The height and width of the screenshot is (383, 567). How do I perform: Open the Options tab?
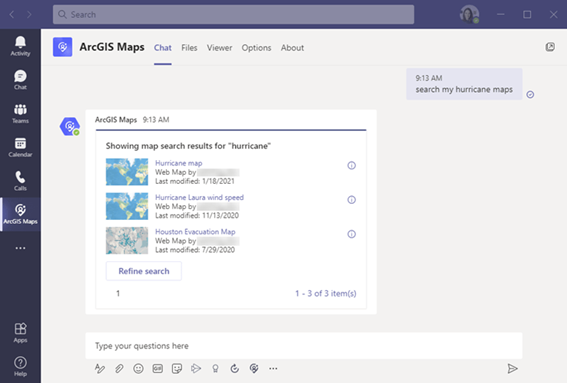tap(256, 48)
